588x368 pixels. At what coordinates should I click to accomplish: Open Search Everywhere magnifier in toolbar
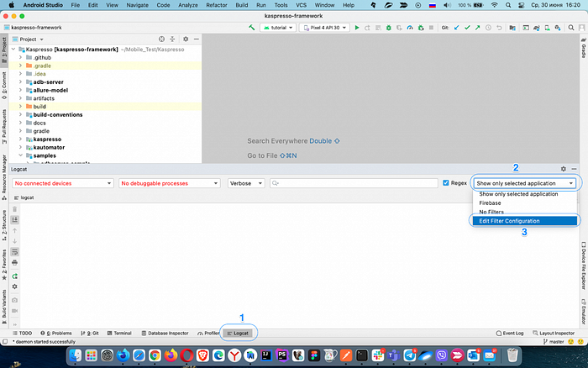coord(570,28)
